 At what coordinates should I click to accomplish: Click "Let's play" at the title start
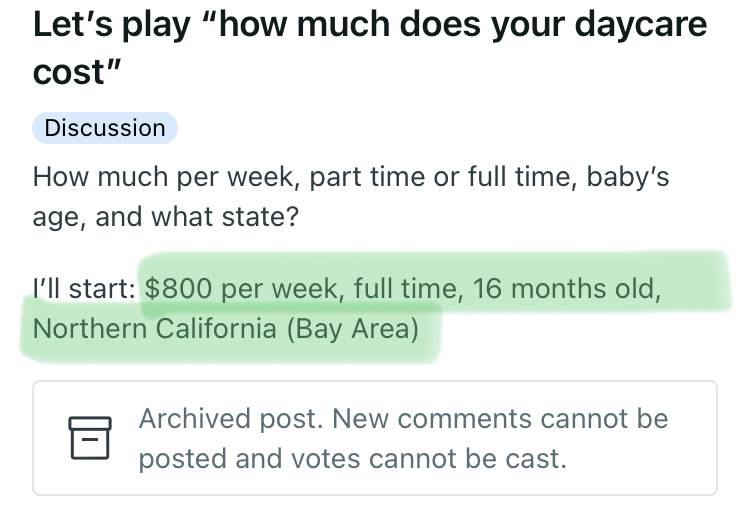(111, 24)
